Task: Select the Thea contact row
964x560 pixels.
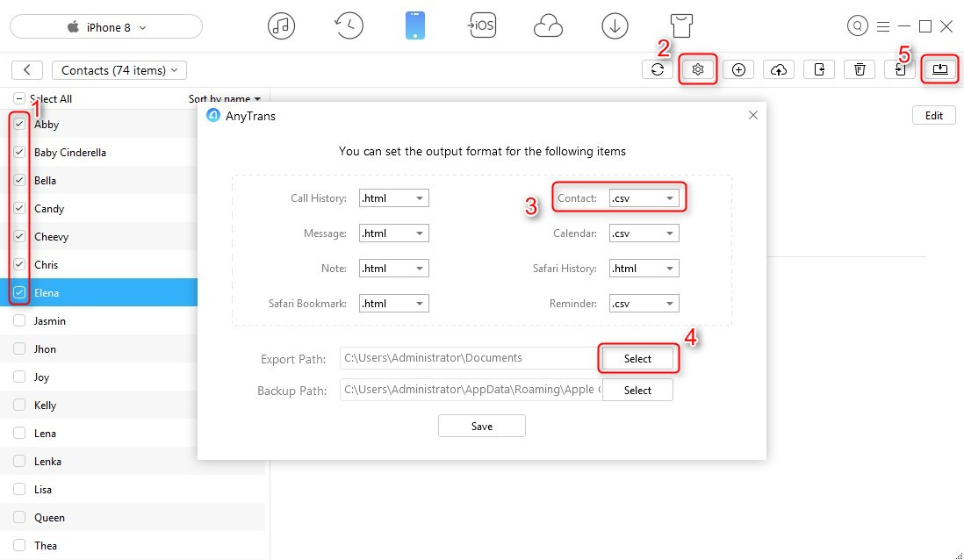Action: tap(133, 545)
